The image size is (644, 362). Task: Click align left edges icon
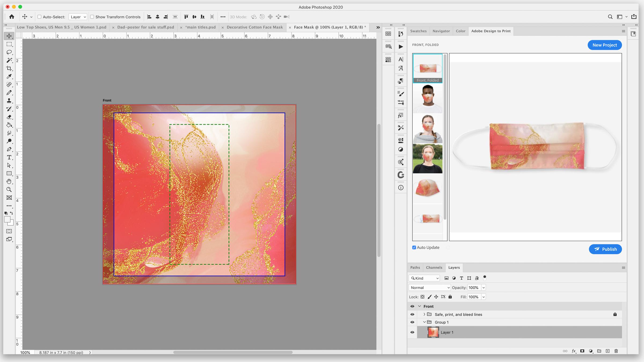tap(149, 17)
